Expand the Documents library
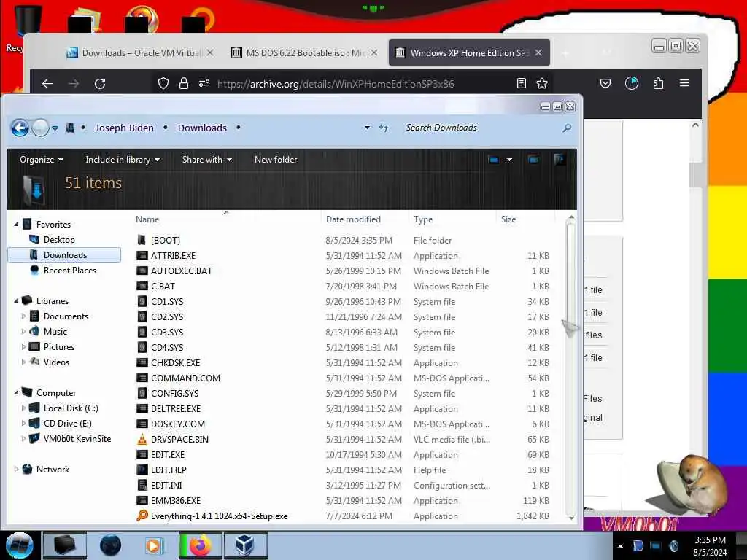The image size is (747, 560). coord(23,316)
